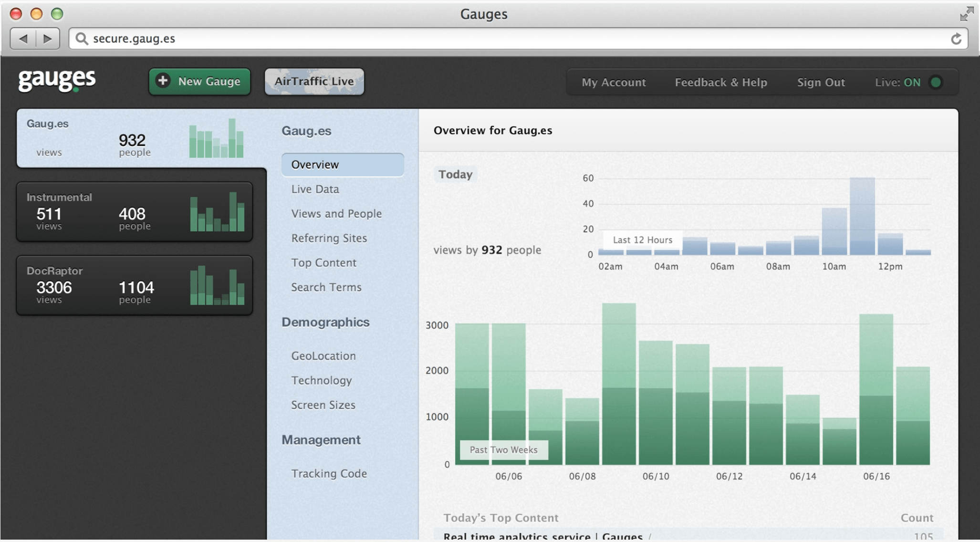Click the New Gauge button
This screenshot has width=980, height=542.
pos(198,81)
